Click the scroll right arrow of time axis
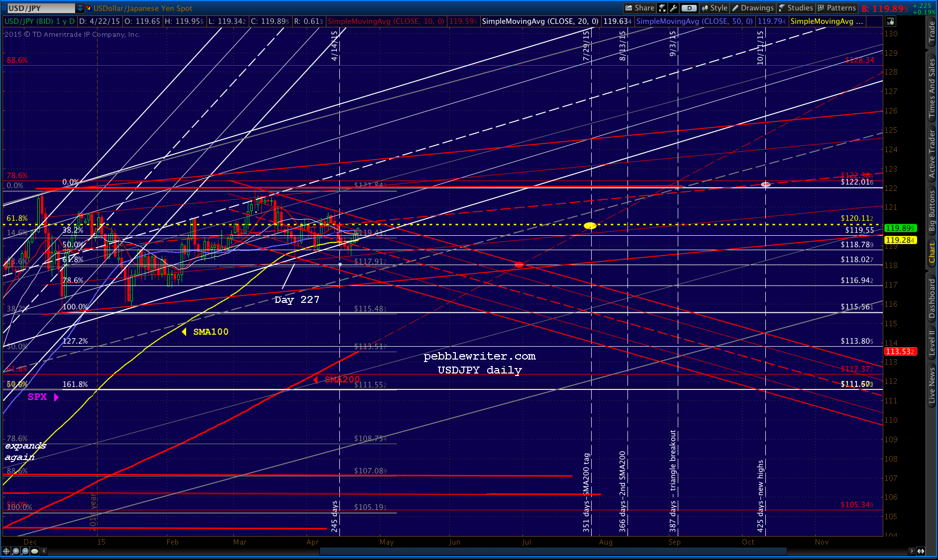The height and width of the screenshot is (560, 938). [x=912, y=551]
